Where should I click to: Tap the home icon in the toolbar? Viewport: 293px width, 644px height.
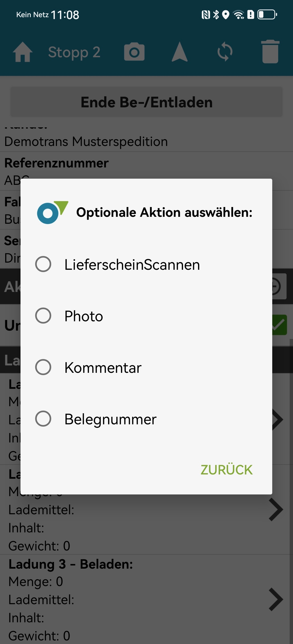click(x=22, y=52)
